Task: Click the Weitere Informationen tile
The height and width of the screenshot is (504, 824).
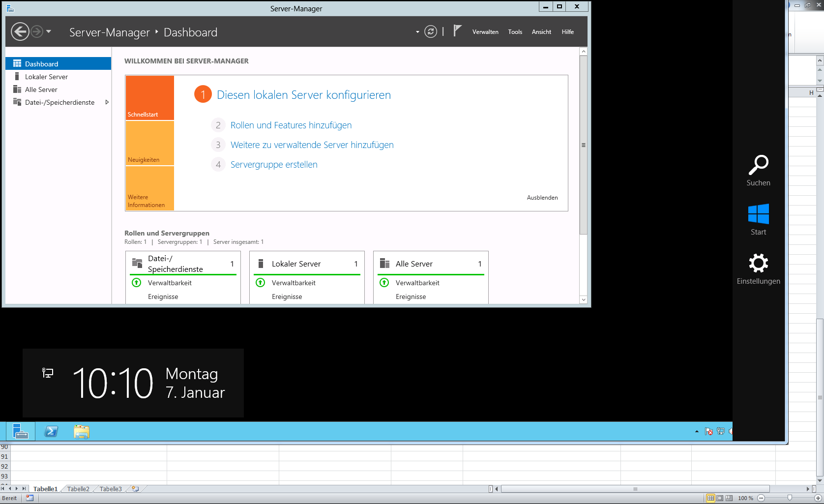Action: tap(149, 188)
